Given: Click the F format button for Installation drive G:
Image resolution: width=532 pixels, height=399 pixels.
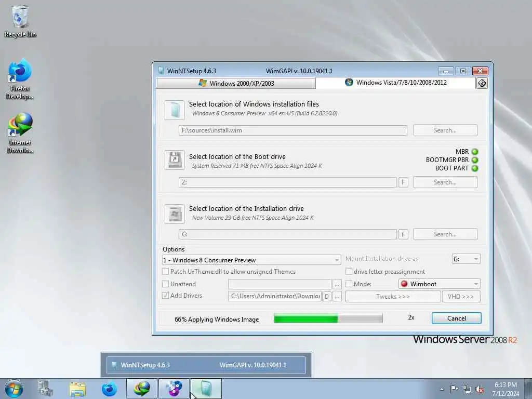Looking at the screenshot, I should [403, 234].
